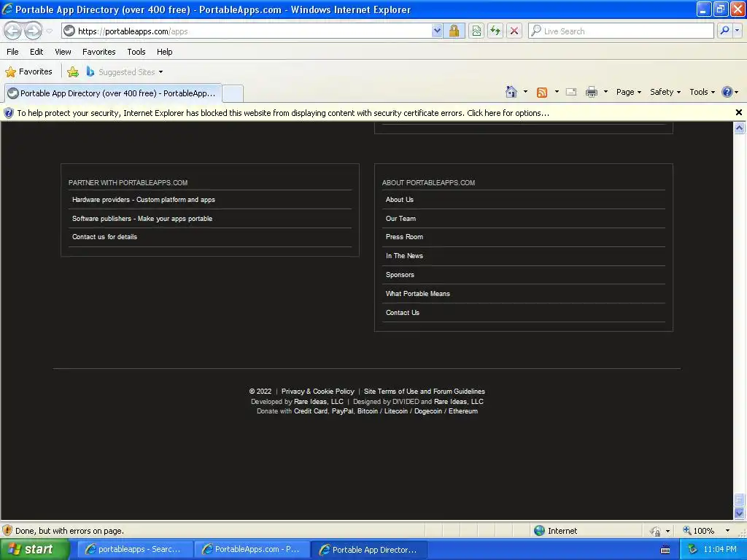Click the browser Back arrow button
The height and width of the screenshot is (560, 747).
click(x=13, y=31)
